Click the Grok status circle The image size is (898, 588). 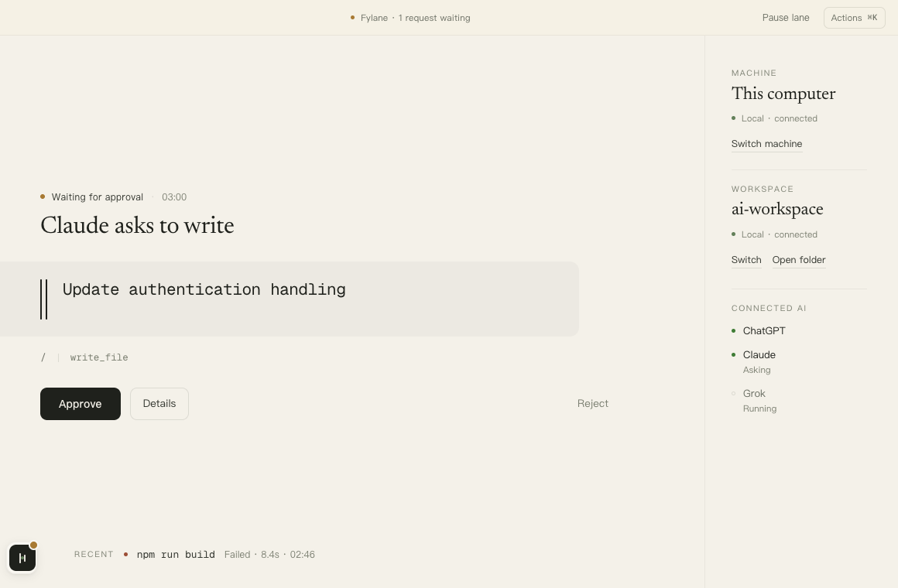point(734,393)
